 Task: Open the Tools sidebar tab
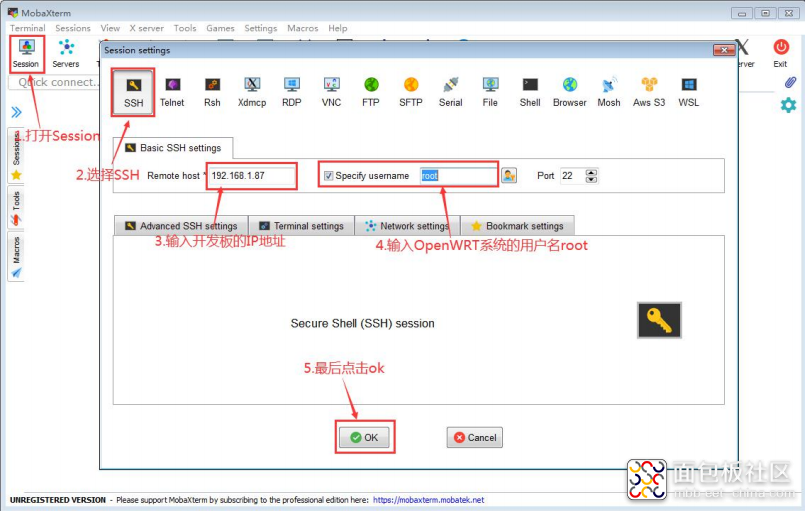16,208
